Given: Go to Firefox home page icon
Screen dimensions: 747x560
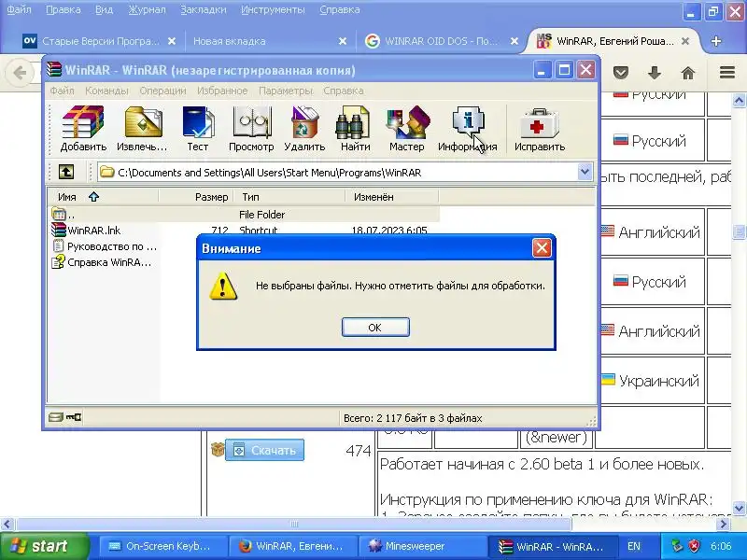Looking at the screenshot, I should [x=687, y=73].
